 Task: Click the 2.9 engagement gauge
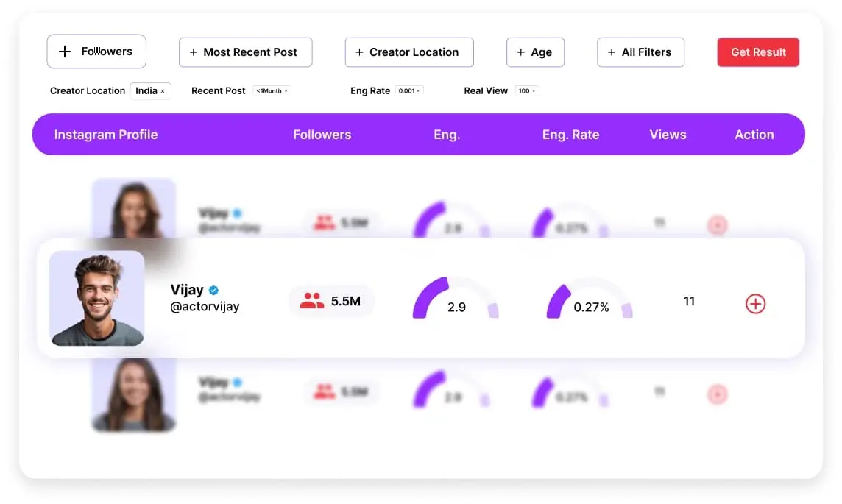(x=456, y=299)
